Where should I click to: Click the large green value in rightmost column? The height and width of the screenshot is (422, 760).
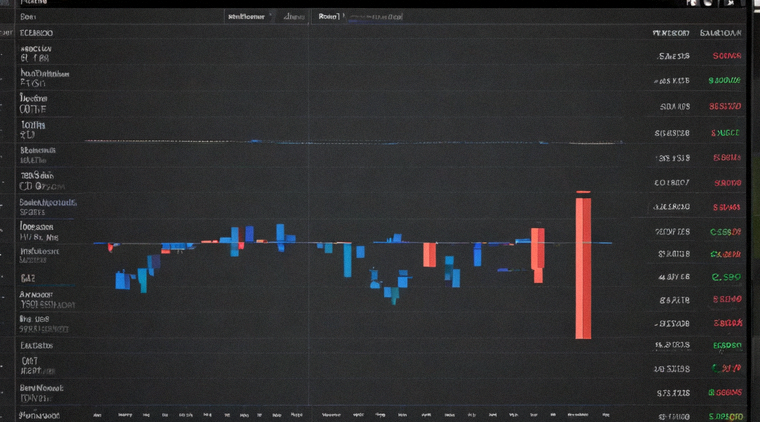tap(726, 277)
